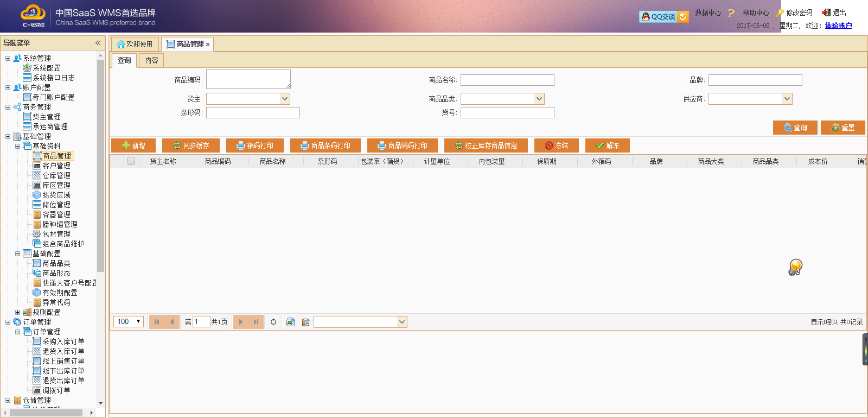Viewport: 868px width, 418px height.
Task: Click the clipboard icon beside Excel export
Action: point(306,322)
